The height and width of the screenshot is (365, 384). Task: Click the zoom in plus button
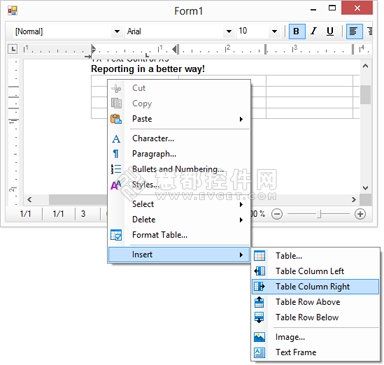(x=360, y=214)
